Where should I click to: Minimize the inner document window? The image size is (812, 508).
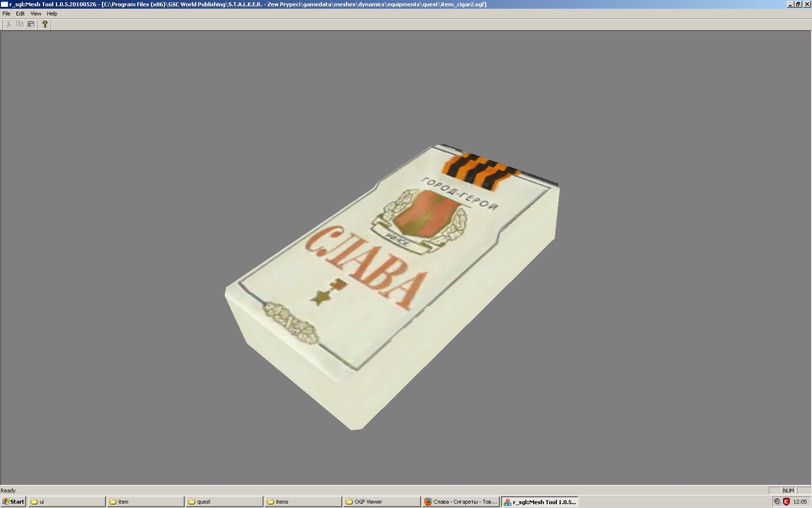[x=790, y=4]
